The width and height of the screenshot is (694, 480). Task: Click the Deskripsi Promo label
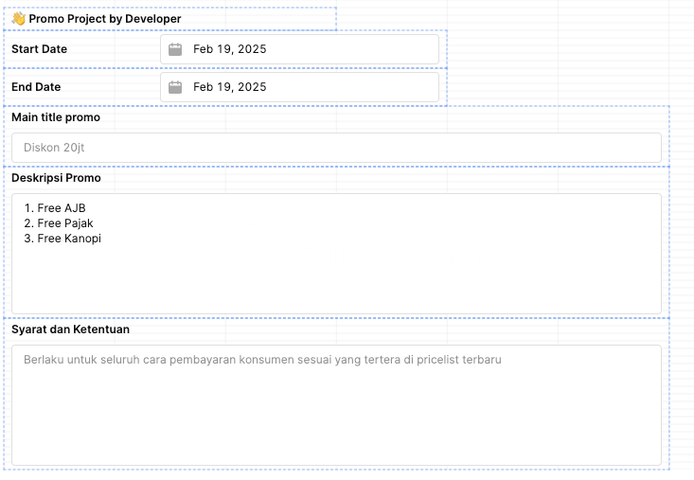point(56,178)
